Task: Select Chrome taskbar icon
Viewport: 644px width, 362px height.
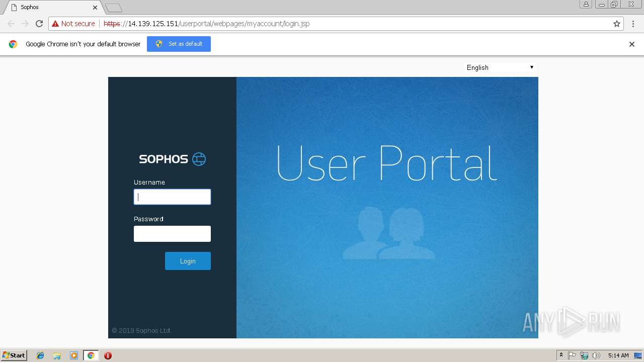Action: (x=91, y=355)
